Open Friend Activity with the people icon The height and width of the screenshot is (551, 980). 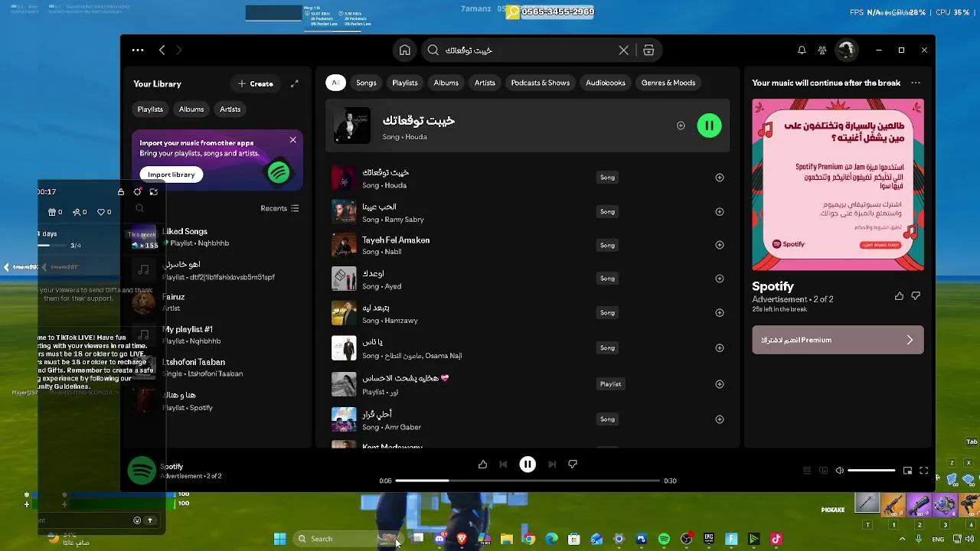822,50
